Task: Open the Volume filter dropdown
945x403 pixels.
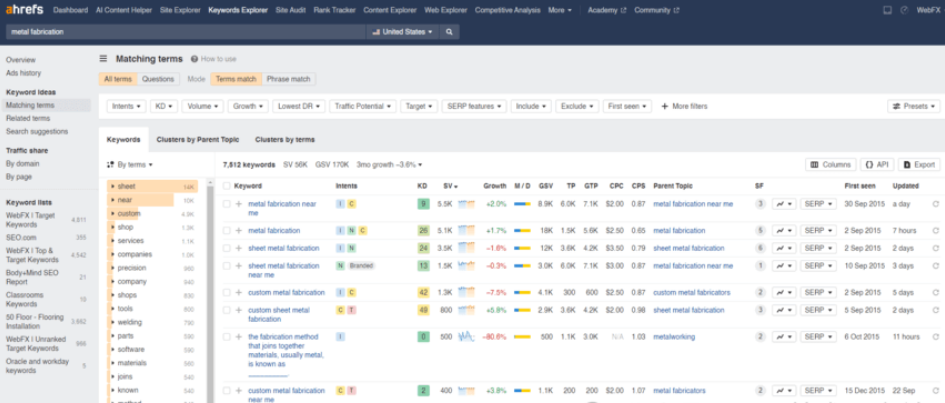Action: coord(203,106)
